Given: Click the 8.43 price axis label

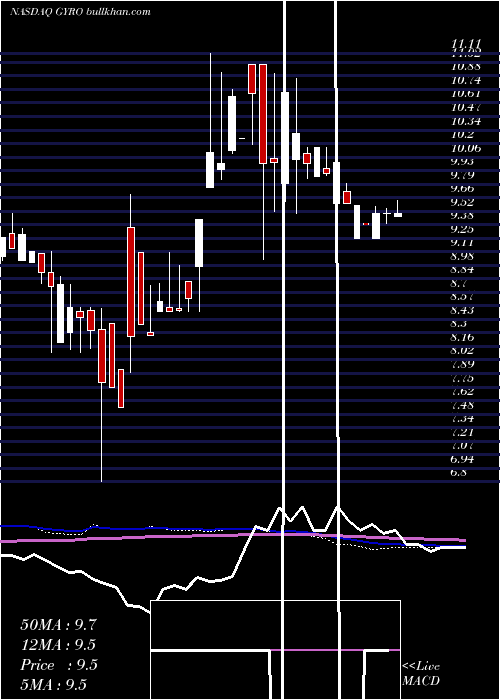Looking at the screenshot, I should (462, 310).
